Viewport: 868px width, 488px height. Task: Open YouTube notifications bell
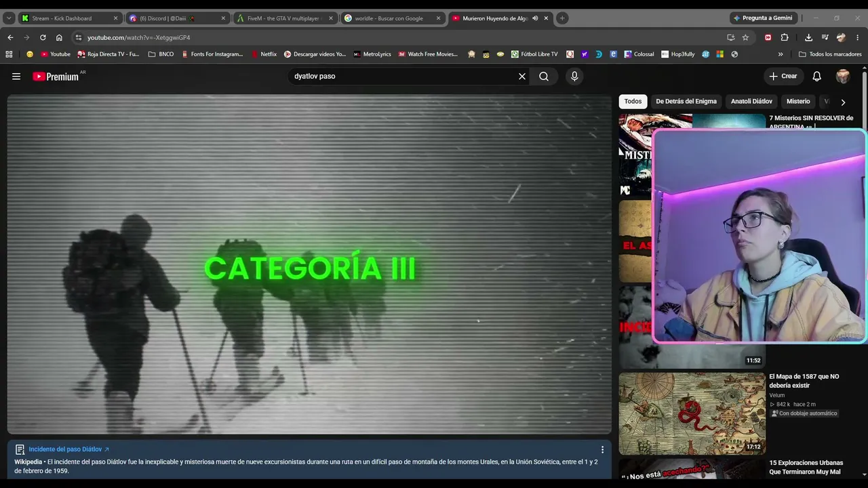click(x=817, y=77)
